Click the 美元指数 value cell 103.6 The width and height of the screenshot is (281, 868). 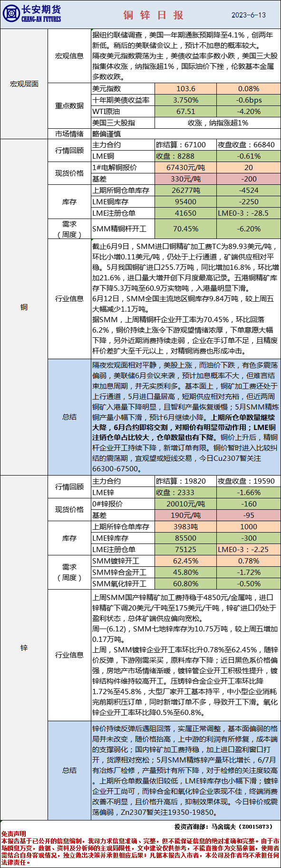pos(185,89)
